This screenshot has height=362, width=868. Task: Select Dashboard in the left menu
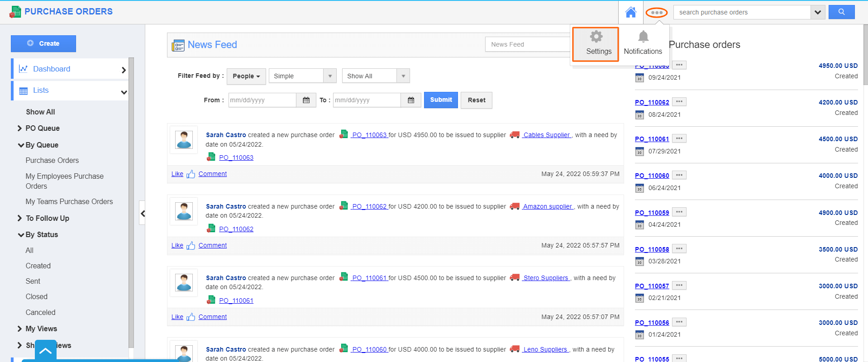[x=52, y=69]
